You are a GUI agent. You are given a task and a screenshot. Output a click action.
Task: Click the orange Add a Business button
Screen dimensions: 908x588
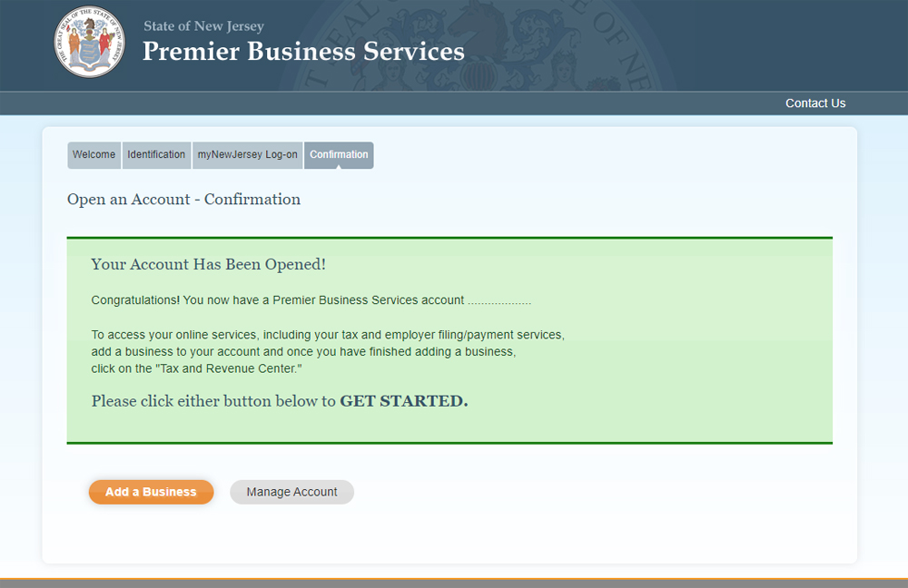pyautogui.click(x=151, y=492)
